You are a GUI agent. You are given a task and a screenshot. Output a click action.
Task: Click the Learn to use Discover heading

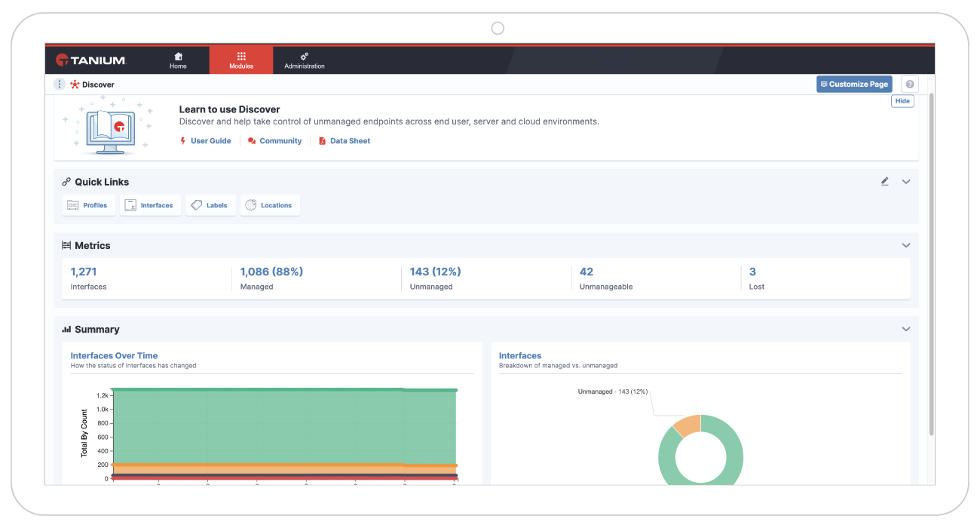[x=229, y=109]
